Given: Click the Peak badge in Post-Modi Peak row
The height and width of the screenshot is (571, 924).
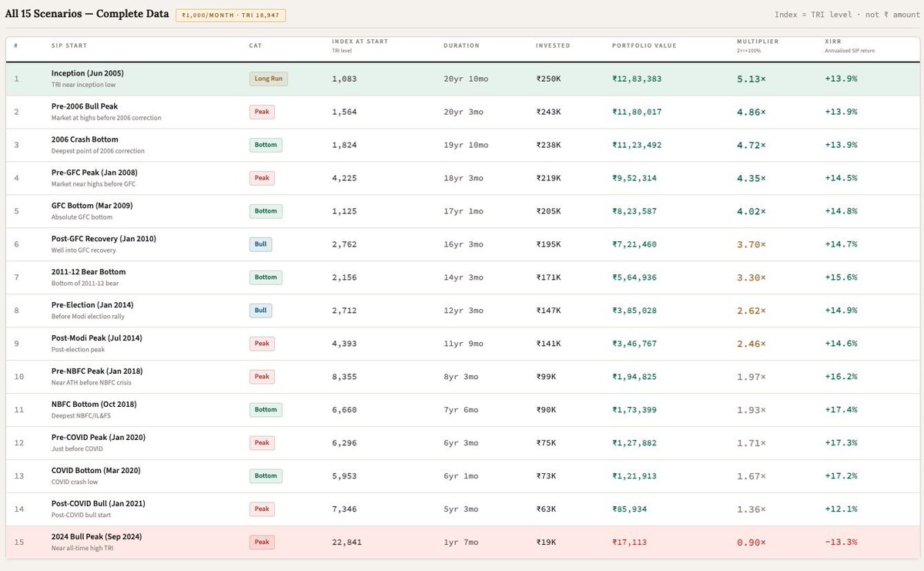Looking at the screenshot, I should pyautogui.click(x=262, y=344).
